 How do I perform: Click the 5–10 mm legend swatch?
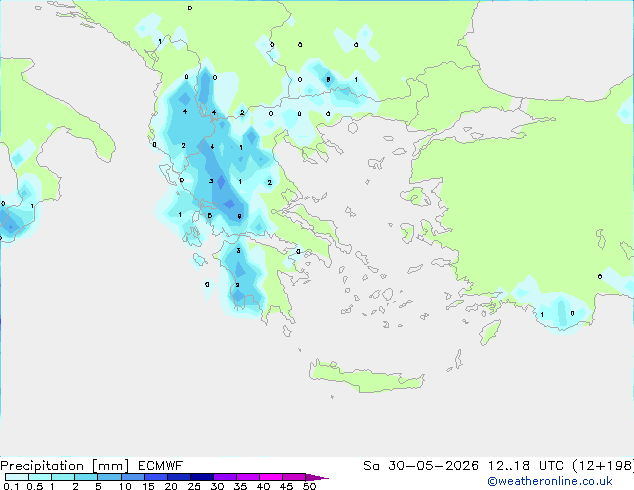pyautogui.click(x=109, y=477)
